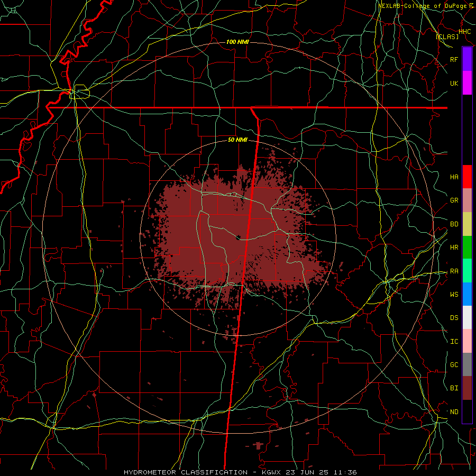
Task: Select the BD yellow legend swatch
Action: [467, 224]
